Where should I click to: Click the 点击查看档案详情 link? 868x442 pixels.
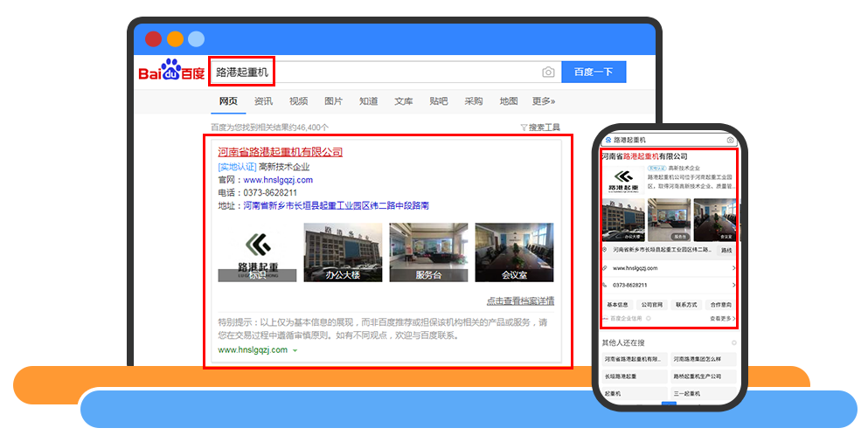tap(520, 301)
